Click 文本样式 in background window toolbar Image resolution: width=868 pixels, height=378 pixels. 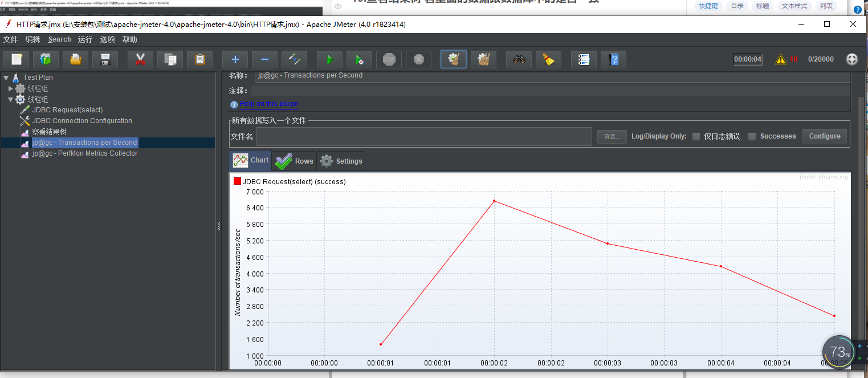(x=794, y=6)
